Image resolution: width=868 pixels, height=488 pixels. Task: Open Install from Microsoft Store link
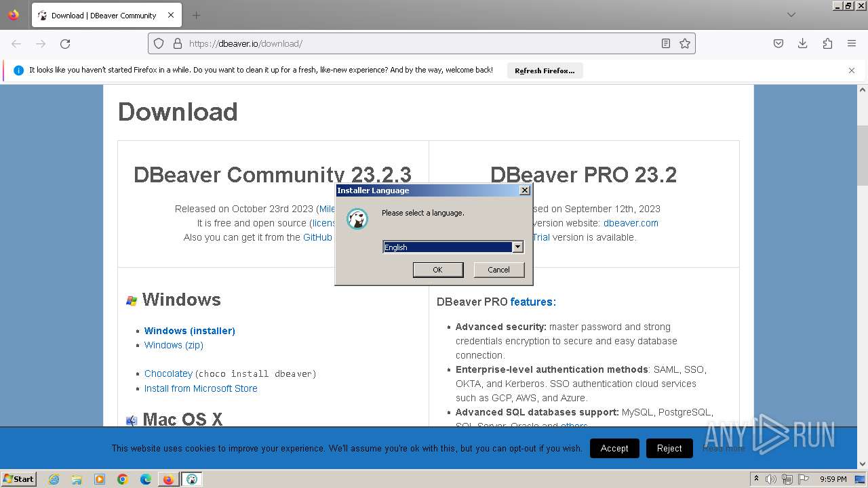point(201,388)
